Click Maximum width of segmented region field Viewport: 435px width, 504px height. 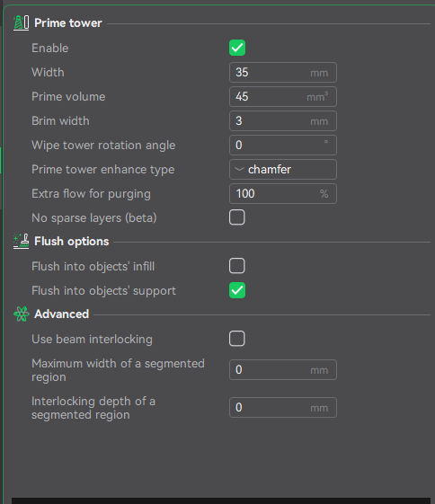(283, 369)
